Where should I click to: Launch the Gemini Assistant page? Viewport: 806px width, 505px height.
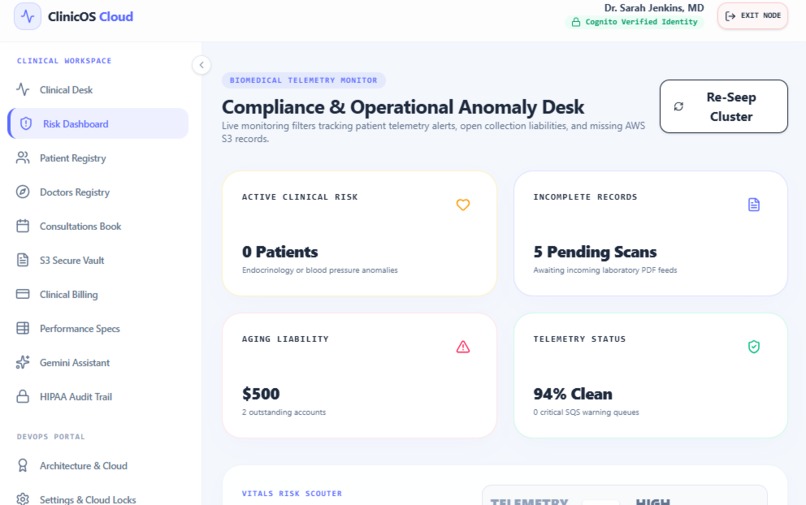point(98,362)
